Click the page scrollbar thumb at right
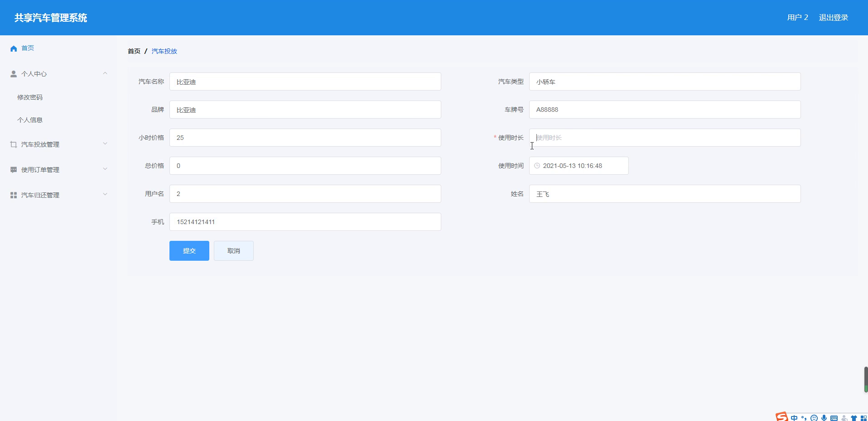This screenshot has width=868, height=421. tap(866, 379)
